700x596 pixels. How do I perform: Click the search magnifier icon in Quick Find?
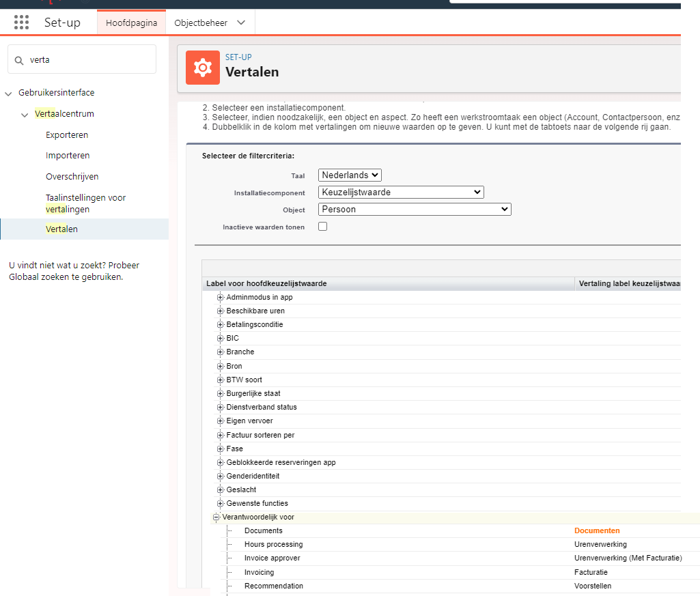pos(19,60)
